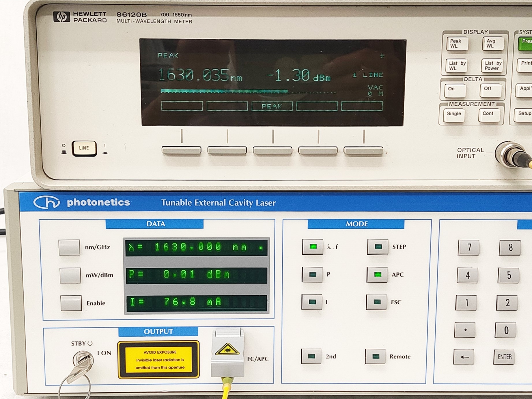Viewport: 532px width, 399px height.
Task: Push the 2nd function button
Action: point(311,356)
